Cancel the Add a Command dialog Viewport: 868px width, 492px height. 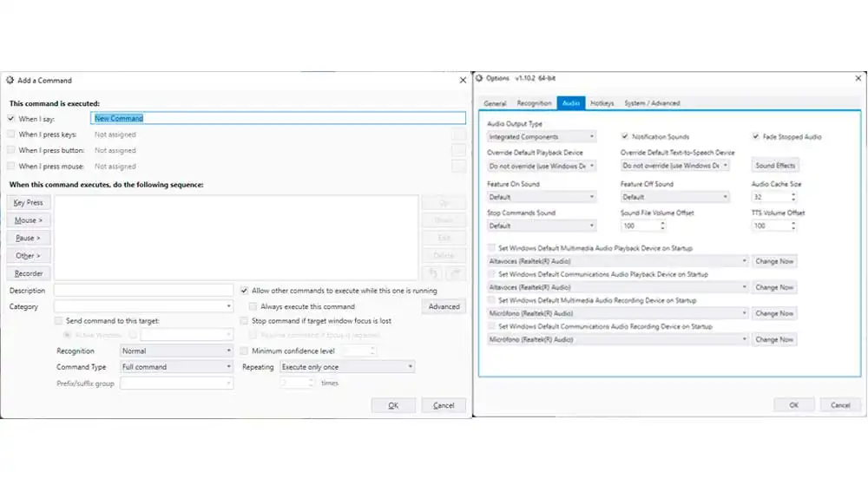pos(444,405)
